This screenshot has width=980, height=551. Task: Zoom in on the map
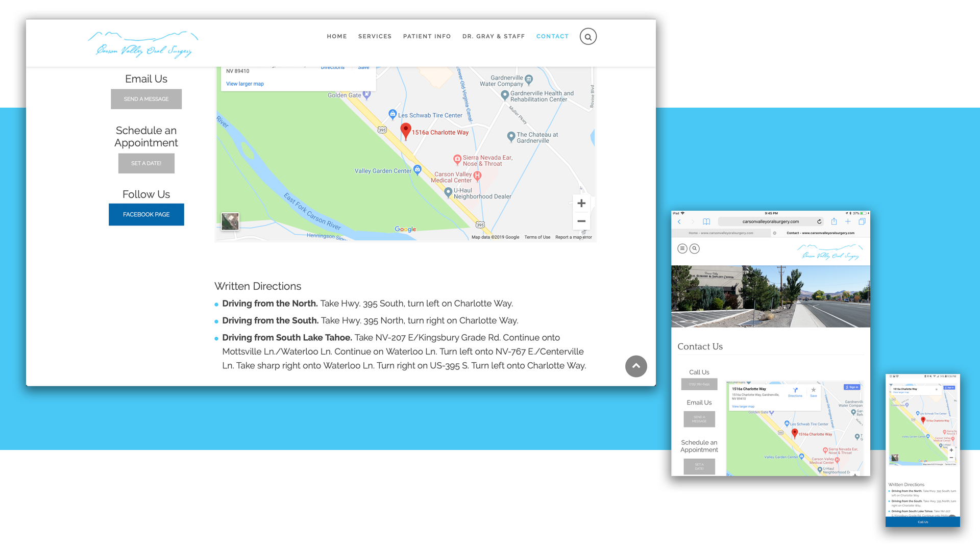581,204
